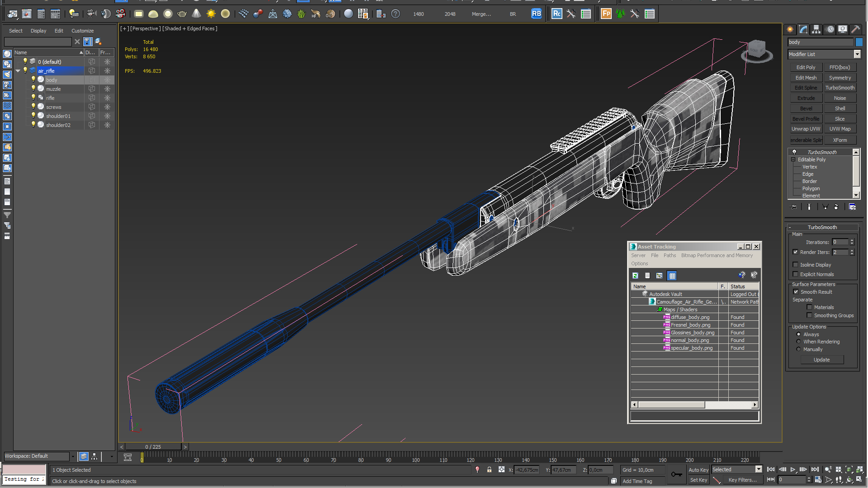
Task: Open the Modify command panel tab
Action: coord(803,29)
